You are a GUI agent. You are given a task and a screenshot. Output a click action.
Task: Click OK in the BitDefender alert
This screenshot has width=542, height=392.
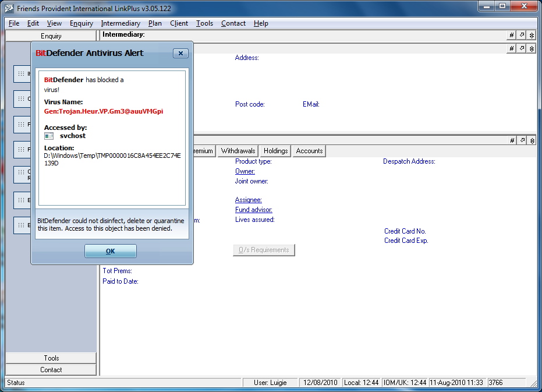[111, 251]
